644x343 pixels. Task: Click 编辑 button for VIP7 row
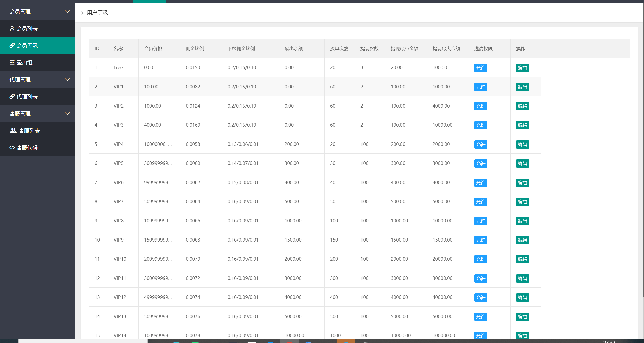(x=522, y=202)
